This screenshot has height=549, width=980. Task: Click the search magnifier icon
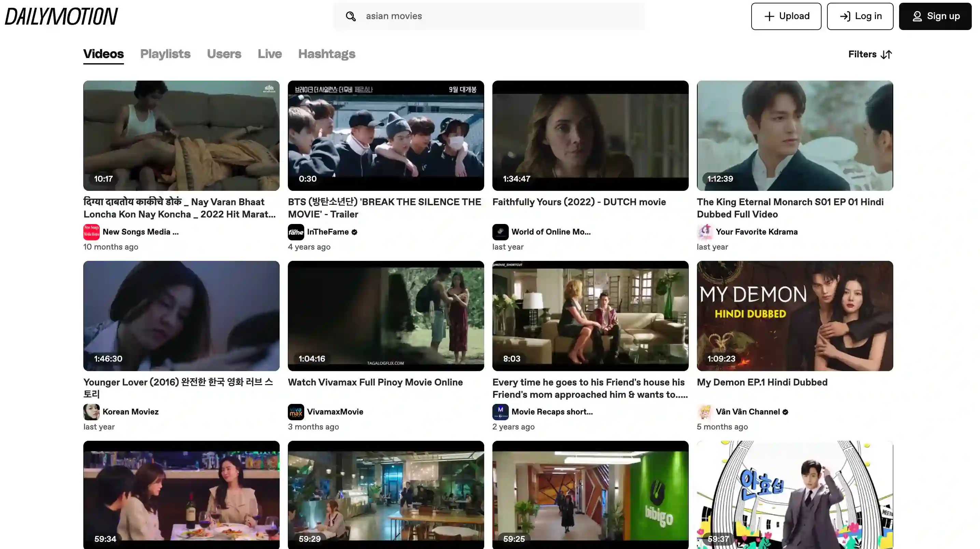coord(350,16)
